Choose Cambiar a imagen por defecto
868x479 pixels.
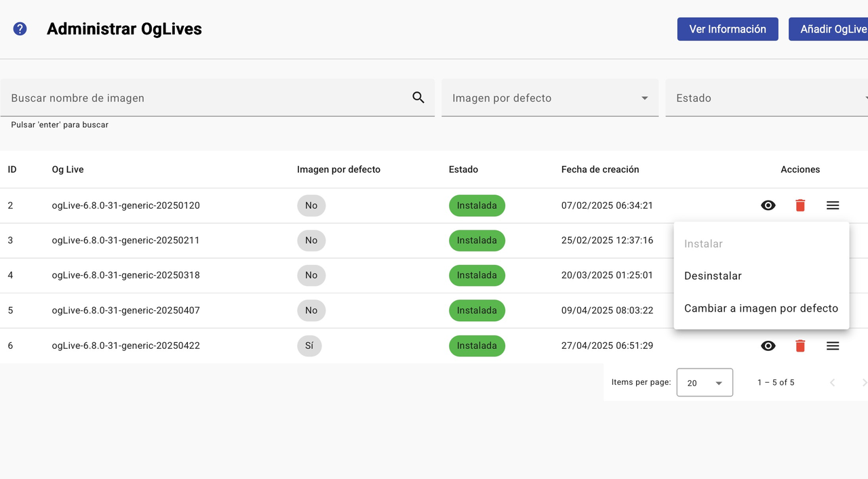click(761, 308)
